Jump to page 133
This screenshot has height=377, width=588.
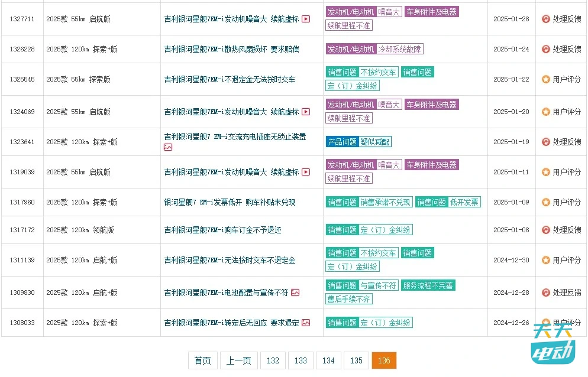pos(301,360)
